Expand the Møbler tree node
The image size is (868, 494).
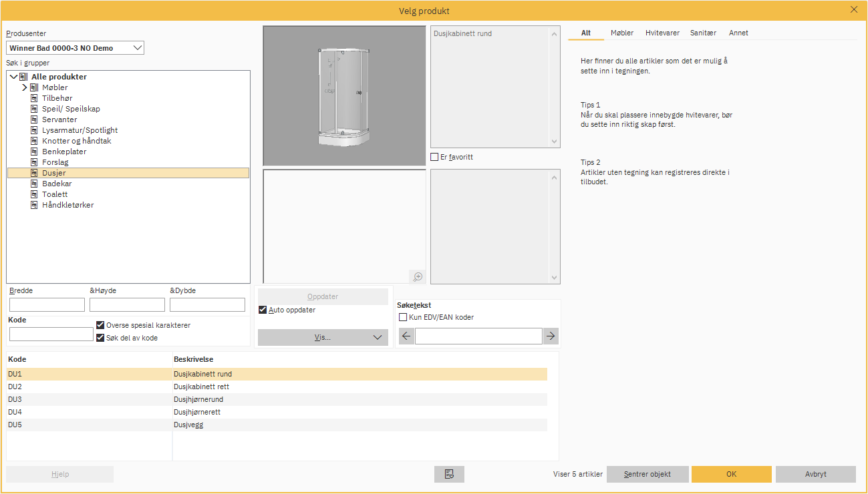(x=24, y=87)
